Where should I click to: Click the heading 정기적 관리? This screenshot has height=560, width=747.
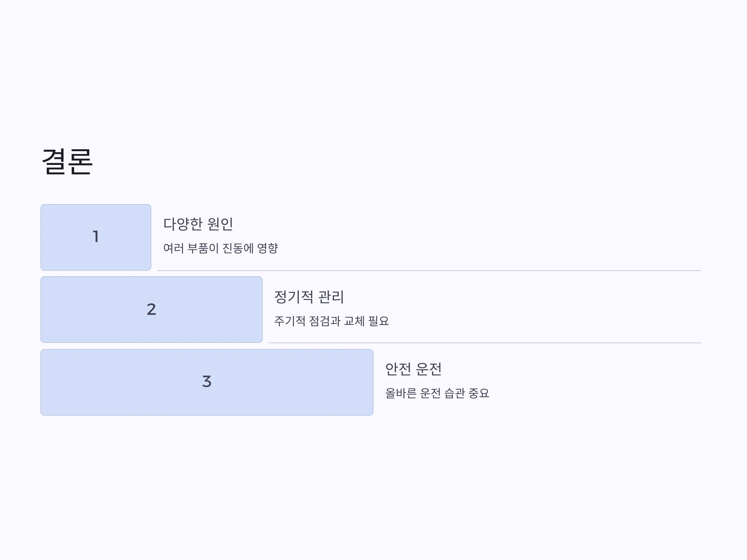click(309, 297)
